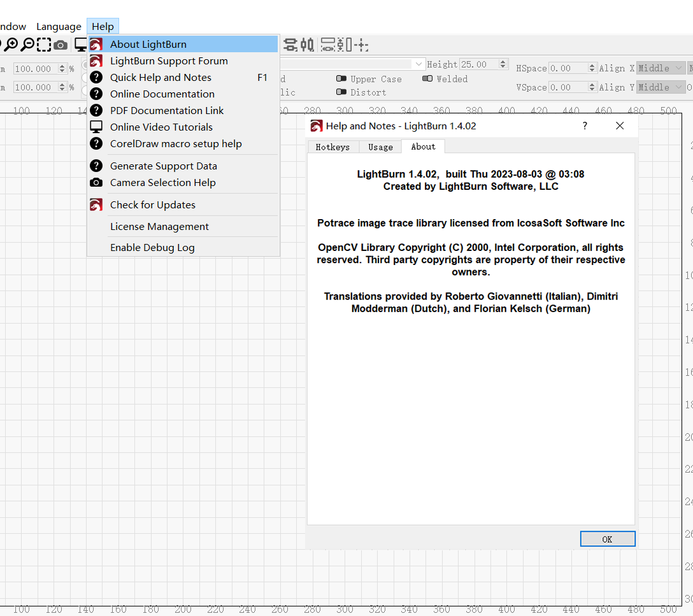Click the zoom in magnifier icon
693x616 pixels.
[x=11, y=45]
